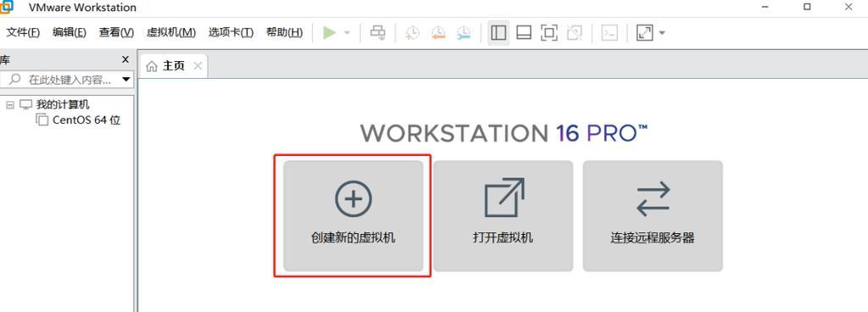This screenshot has width=868, height=312.
Task: Take a snapshot with the clock icon
Action: (x=413, y=32)
